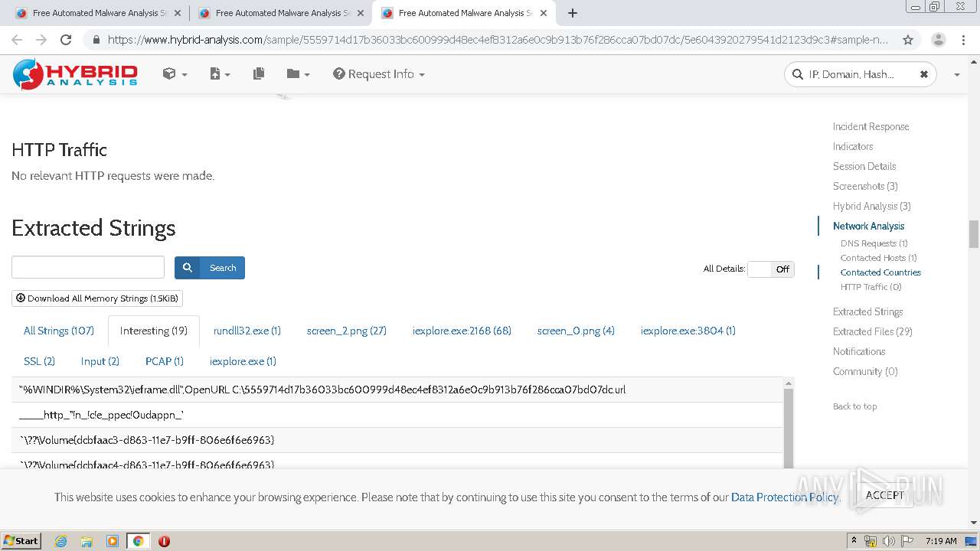Switch to All Strings (107) tab
Viewport: 980px width, 551px height.
(59, 331)
